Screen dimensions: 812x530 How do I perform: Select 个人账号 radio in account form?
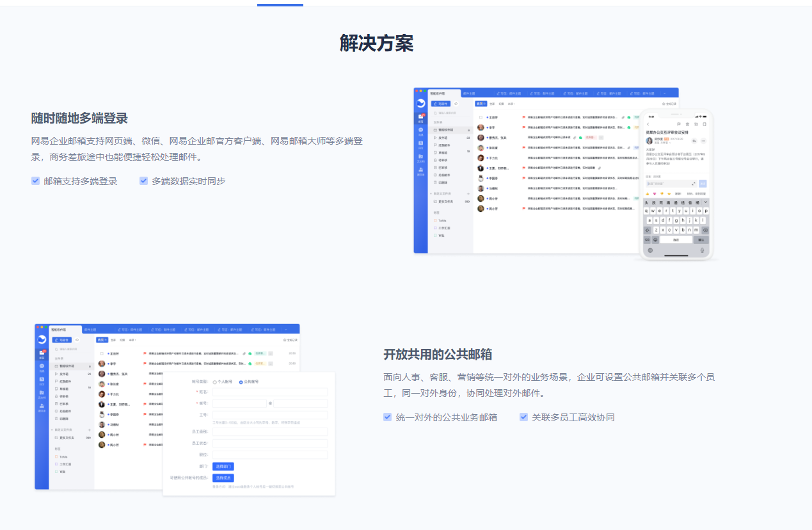215,382
